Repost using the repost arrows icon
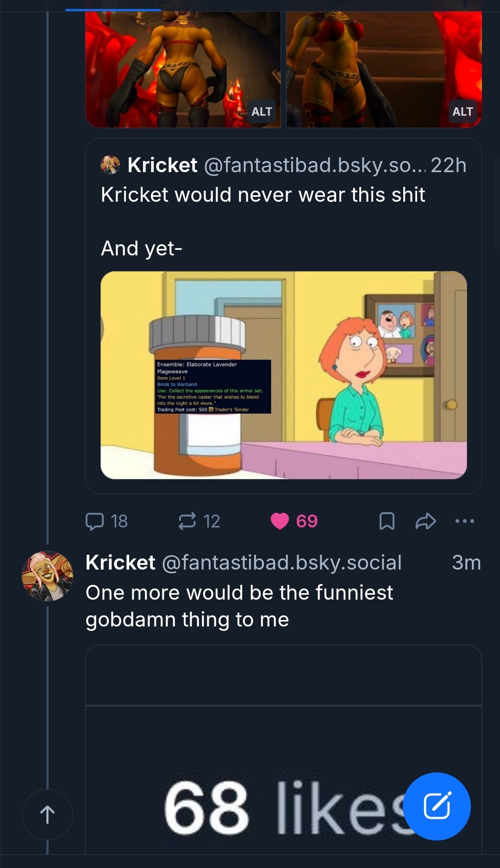Screen dimensions: 500x868 (x=187, y=521)
